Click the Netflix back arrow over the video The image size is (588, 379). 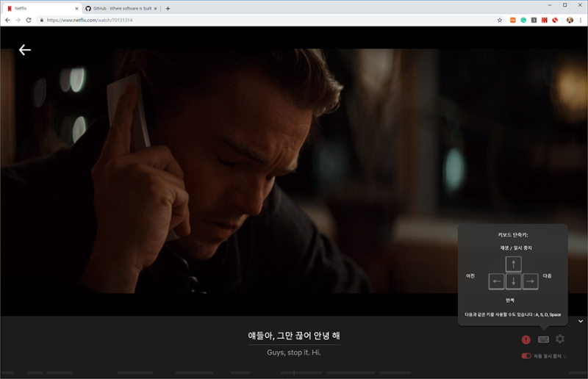pyautogui.click(x=25, y=49)
